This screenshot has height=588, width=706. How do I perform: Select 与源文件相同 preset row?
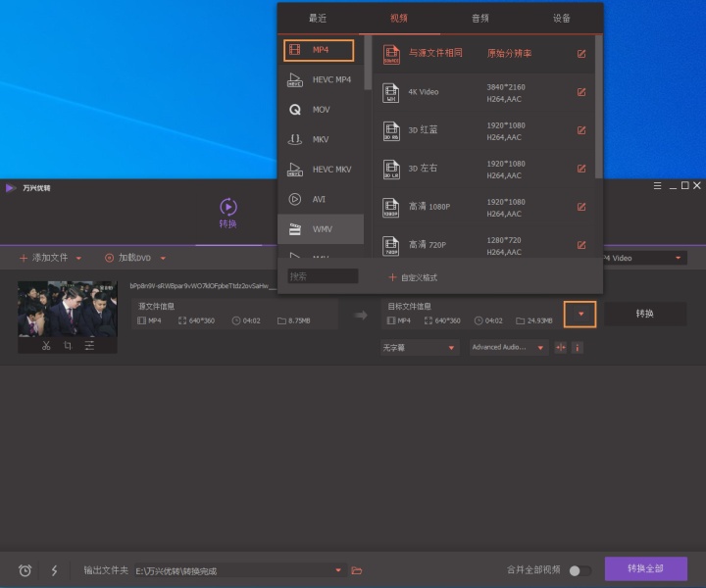pos(484,54)
